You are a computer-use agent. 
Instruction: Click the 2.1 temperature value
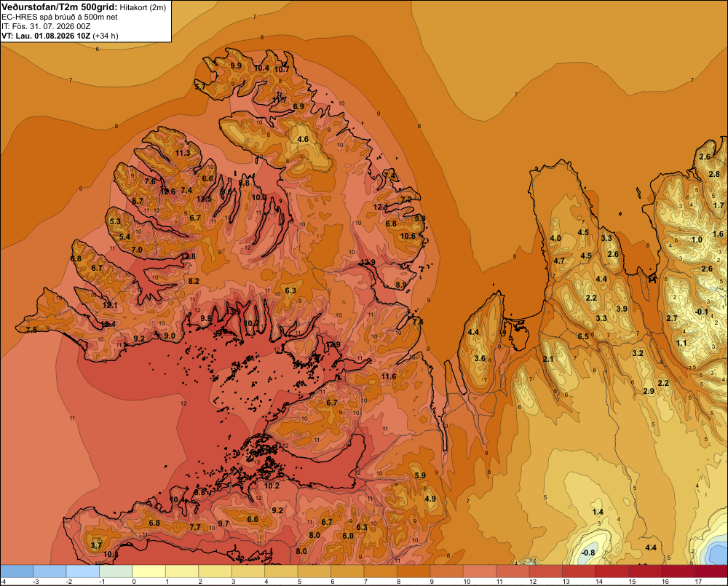tap(548, 358)
